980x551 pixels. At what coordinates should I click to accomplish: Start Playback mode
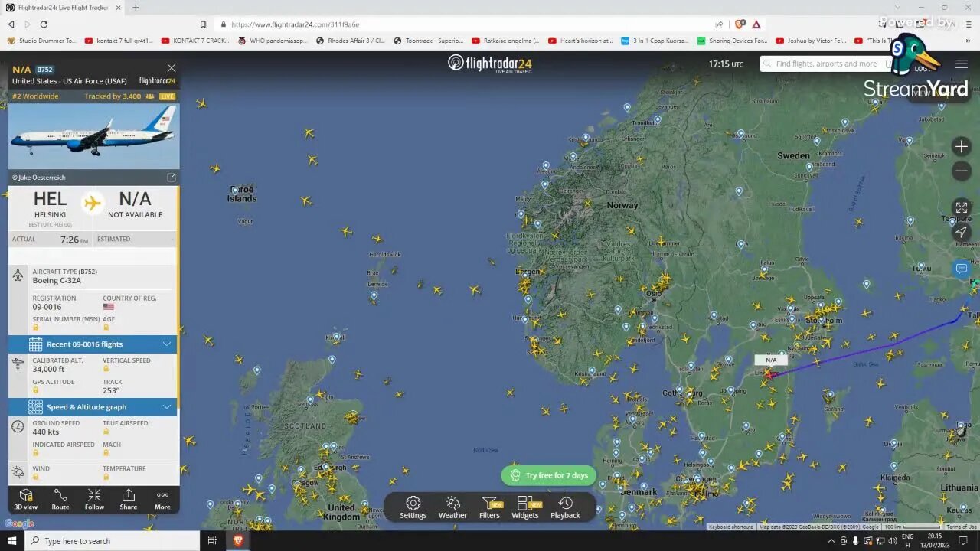click(x=565, y=507)
